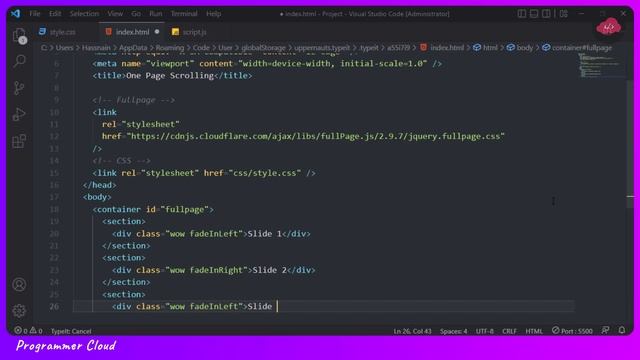Click unsaved dot on index.html tab
Screen dimensions: 640x360
pos(157,31)
